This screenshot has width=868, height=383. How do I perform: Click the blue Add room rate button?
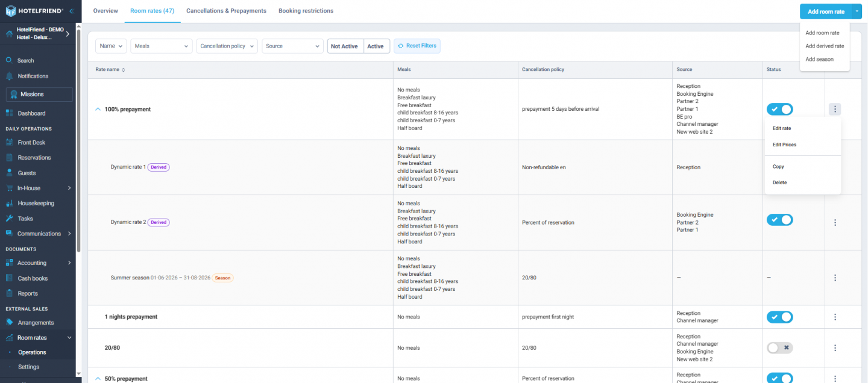pyautogui.click(x=826, y=11)
